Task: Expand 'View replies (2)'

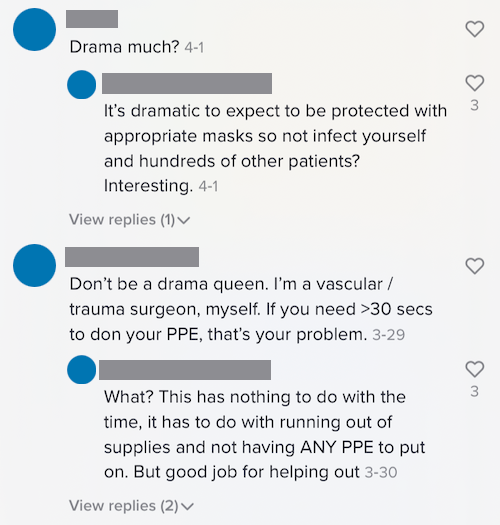Action: pos(131,506)
